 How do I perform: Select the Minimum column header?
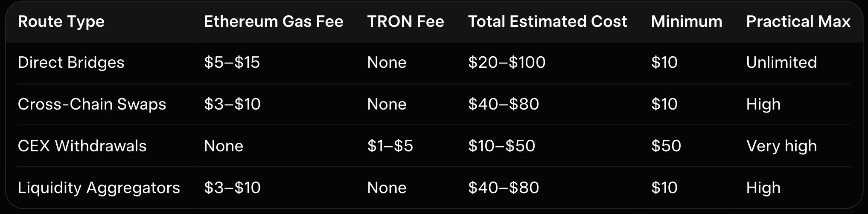point(686,22)
